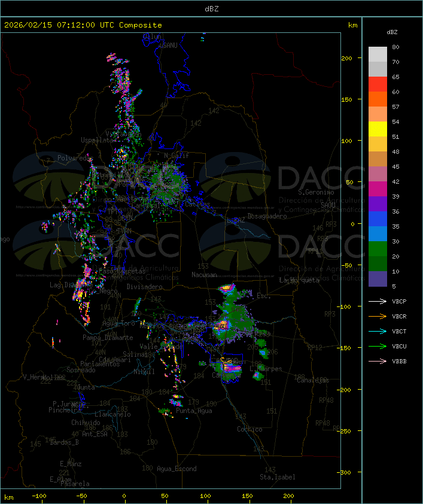Click the Sosneado map label
423x504 pixels.
pyautogui.click(x=81, y=370)
